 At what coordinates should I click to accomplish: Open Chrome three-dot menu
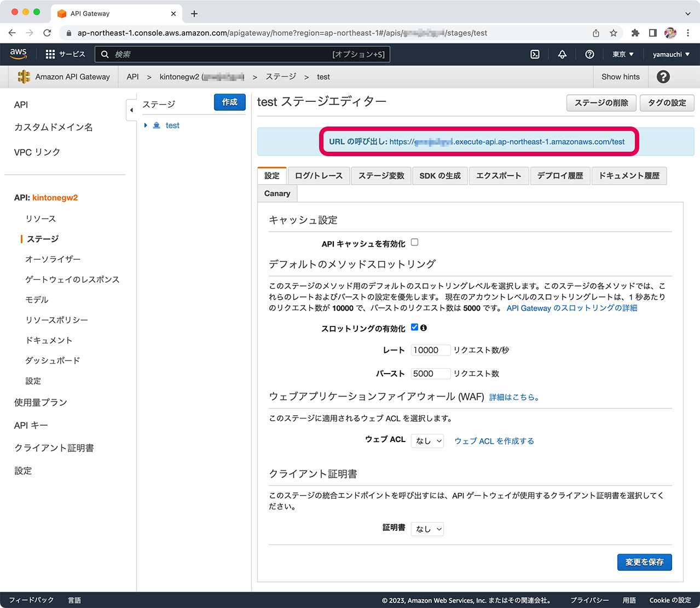coord(688,33)
